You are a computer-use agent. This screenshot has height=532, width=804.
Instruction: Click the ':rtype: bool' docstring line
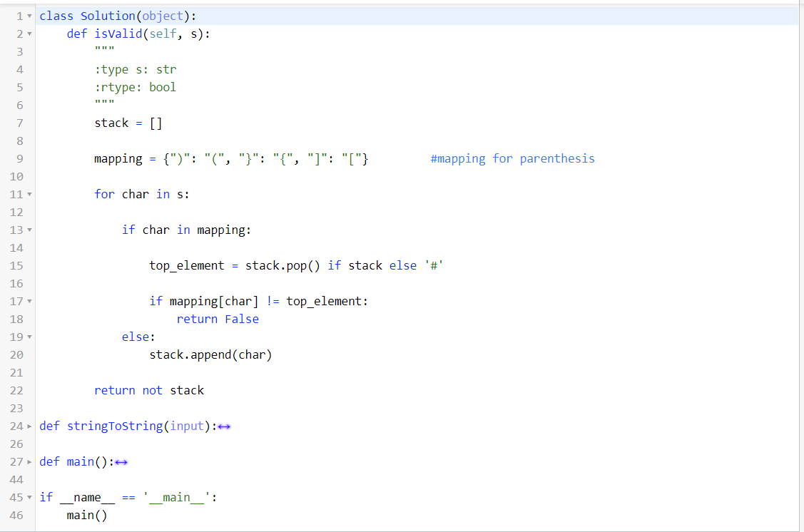click(x=136, y=88)
